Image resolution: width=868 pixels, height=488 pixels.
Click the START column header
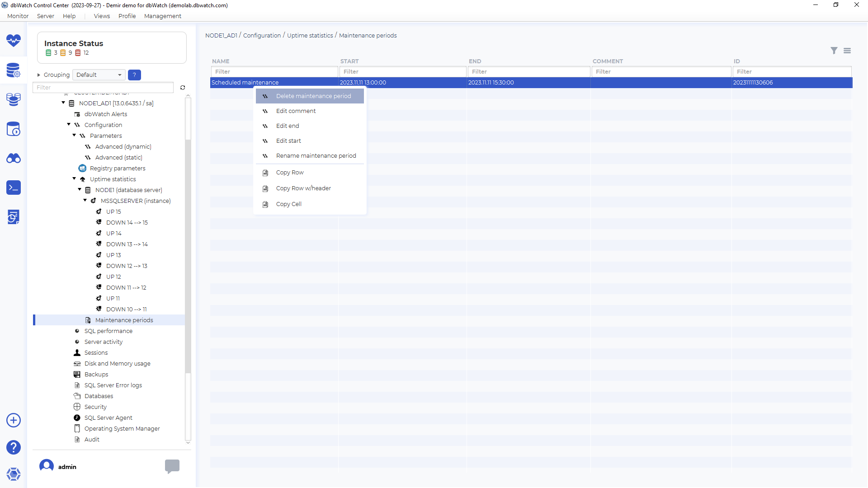tap(349, 61)
